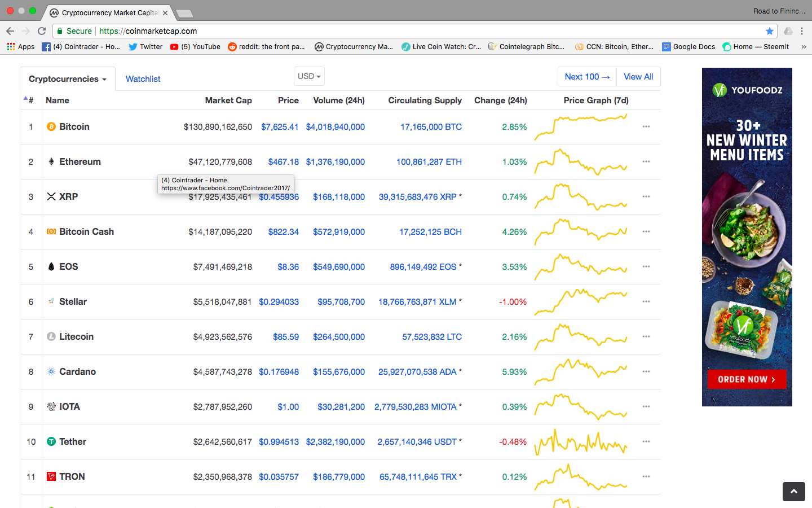Click the IOTA logo icon

pyautogui.click(x=51, y=406)
